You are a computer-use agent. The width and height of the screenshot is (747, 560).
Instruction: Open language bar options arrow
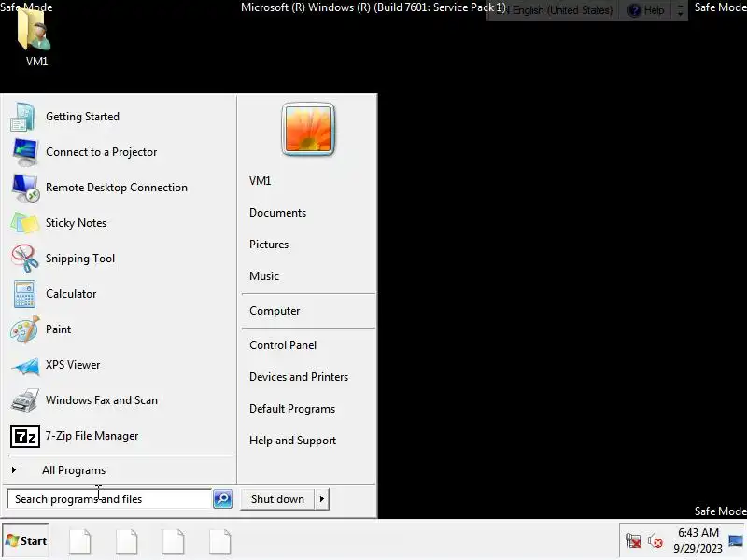coord(681,10)
